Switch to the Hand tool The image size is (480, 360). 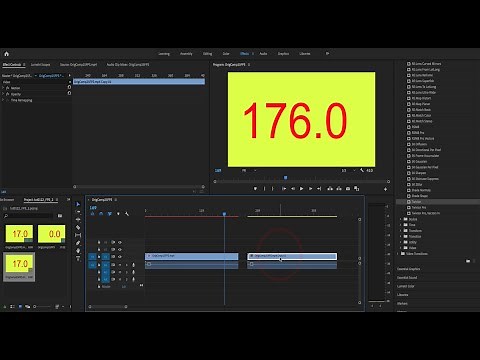pos(78,251)
